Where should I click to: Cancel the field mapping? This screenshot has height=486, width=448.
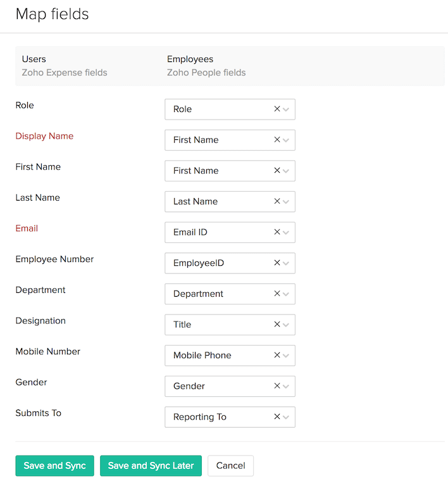pyautogui.click(x=230, y=466)
